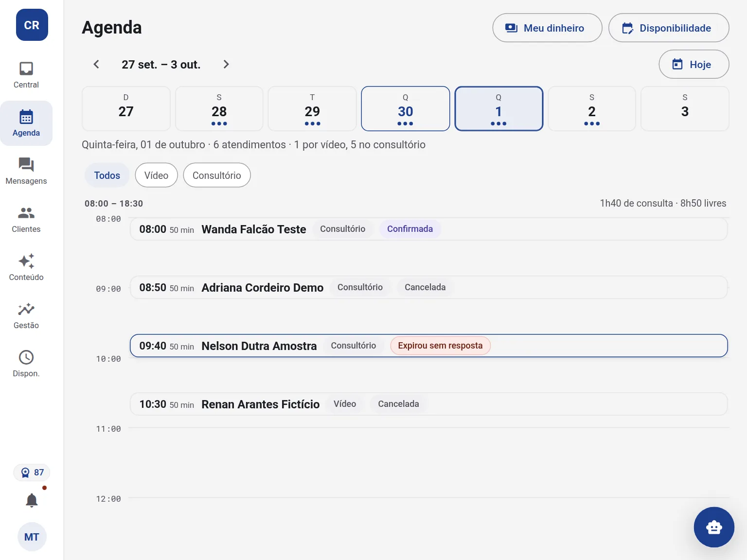The image size is (747, 560).
Task: Click Consultório tag on Wanda's appointment
Action: 342,229
